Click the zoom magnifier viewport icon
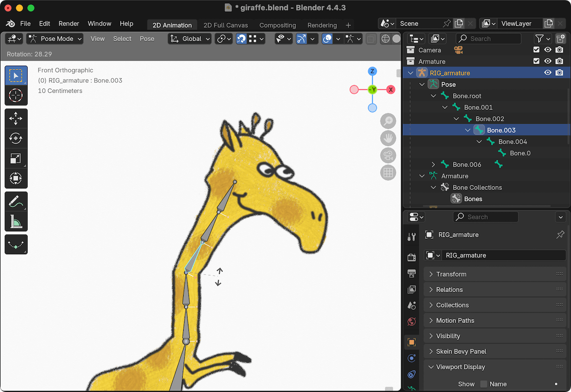Screen dimensions: 571x392 (x=388, y=121)
